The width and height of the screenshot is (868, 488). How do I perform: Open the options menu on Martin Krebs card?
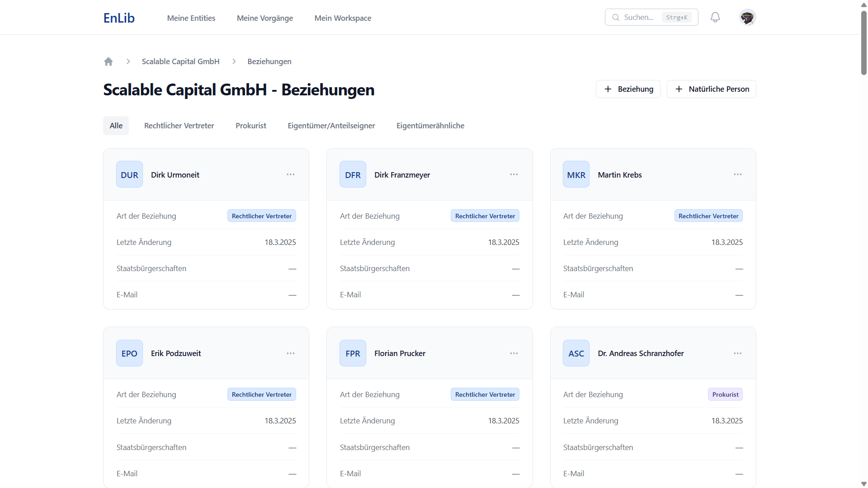pyautogui.click(x=737, y=174)
